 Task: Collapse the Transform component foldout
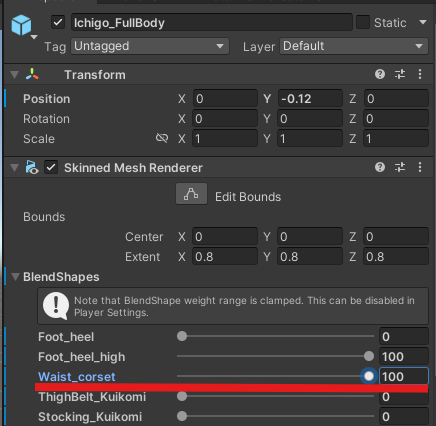(x=15, y=74)
